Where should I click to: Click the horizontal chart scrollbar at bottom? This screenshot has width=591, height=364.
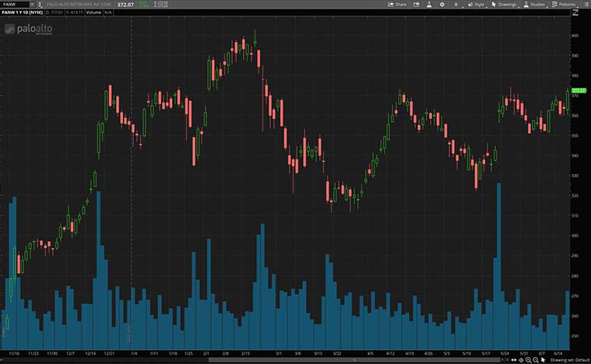click(354, 360)
